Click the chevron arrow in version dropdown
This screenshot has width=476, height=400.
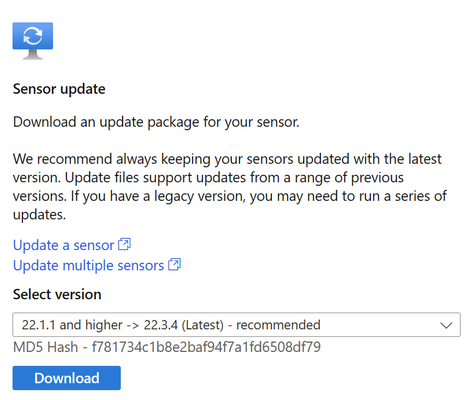click(446, 325)
